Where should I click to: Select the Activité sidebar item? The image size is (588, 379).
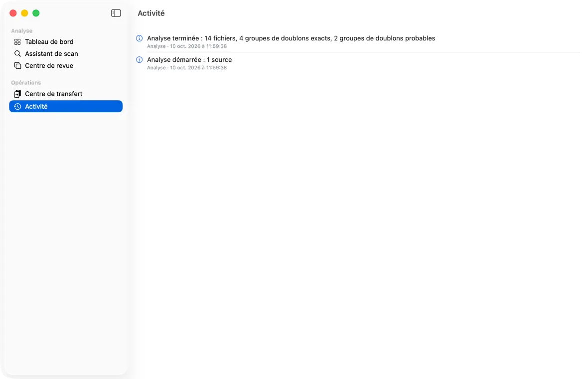(x=66, y=106)
